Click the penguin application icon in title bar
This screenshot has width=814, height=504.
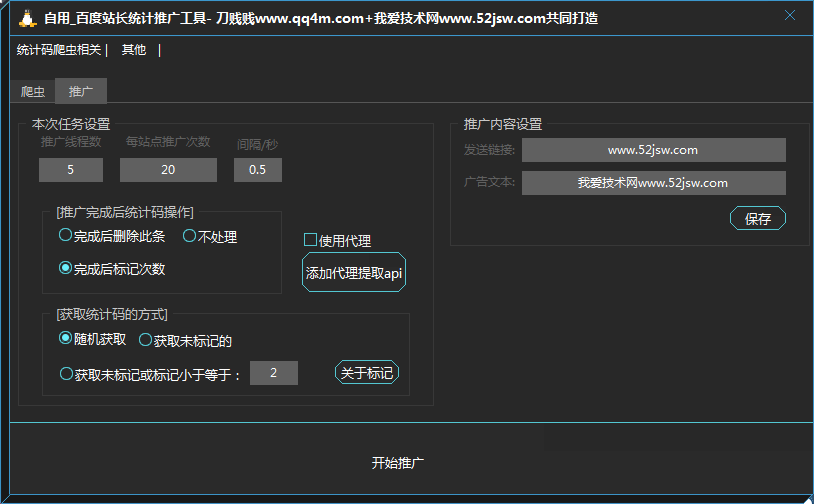(28, 18)
